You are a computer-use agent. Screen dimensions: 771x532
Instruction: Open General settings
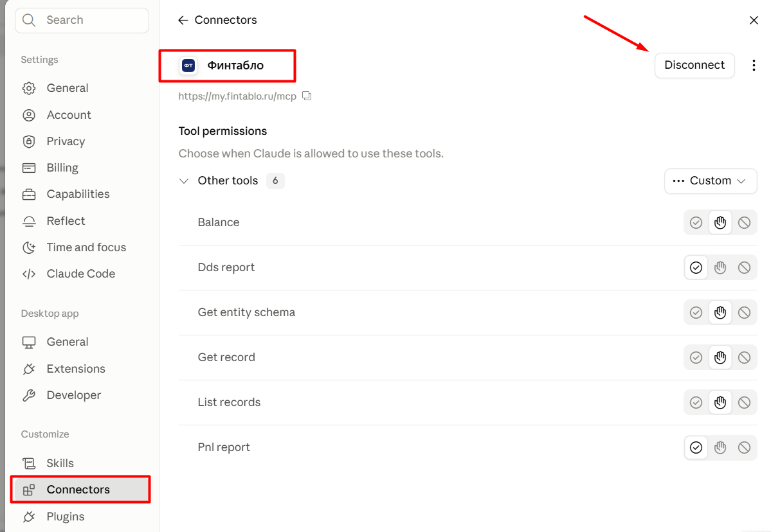[82, 89]
